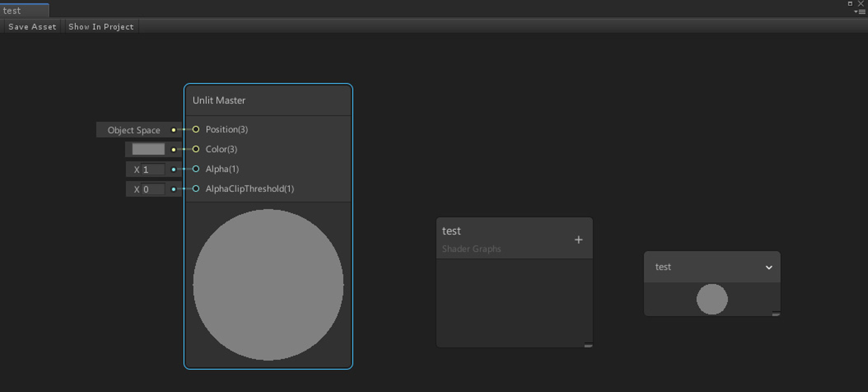Add a property with the blackboard plus icon
Screen dimensions: 868x392
point(578,239)
